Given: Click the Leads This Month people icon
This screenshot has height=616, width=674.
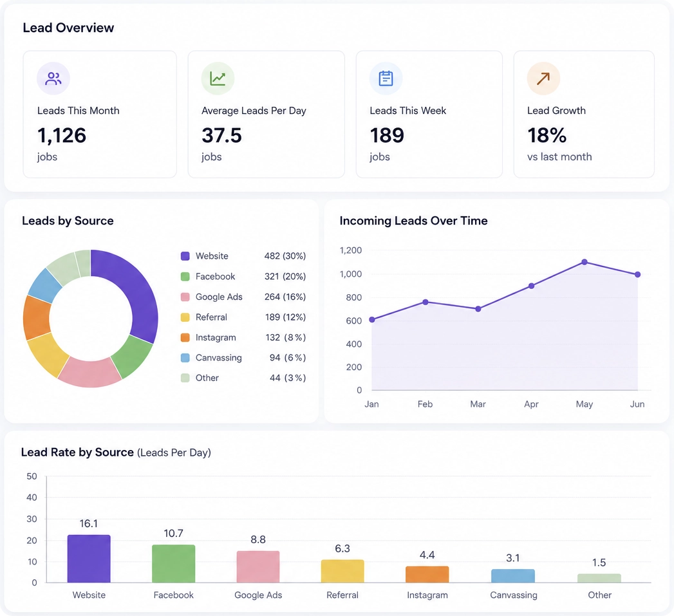Looking at the screenshot, I should (x=53, y=79).
